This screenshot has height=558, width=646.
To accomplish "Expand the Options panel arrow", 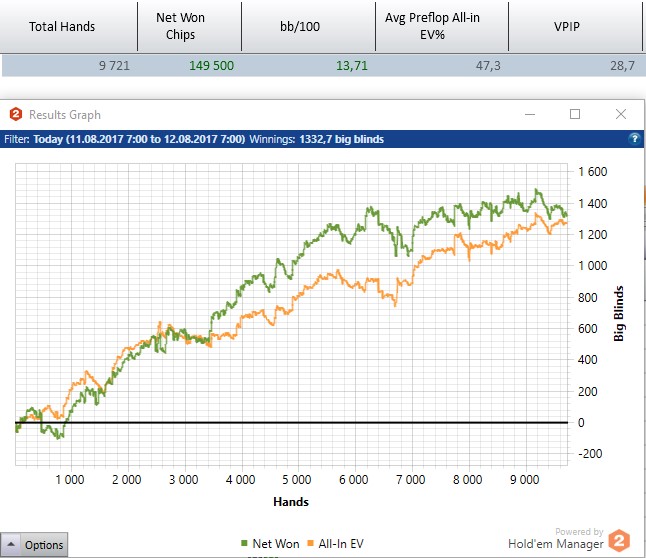I will pyautogui.click(x=11, y=544).
